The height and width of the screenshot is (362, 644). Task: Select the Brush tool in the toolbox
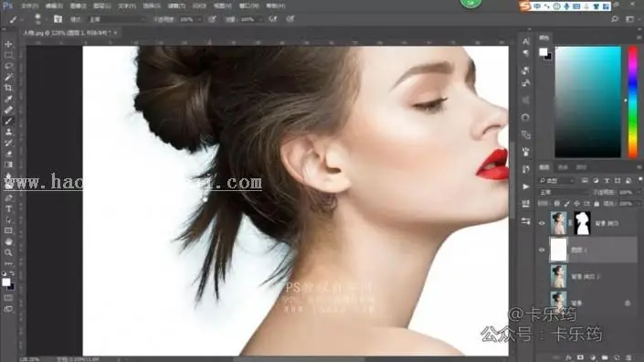coord(8,122)
